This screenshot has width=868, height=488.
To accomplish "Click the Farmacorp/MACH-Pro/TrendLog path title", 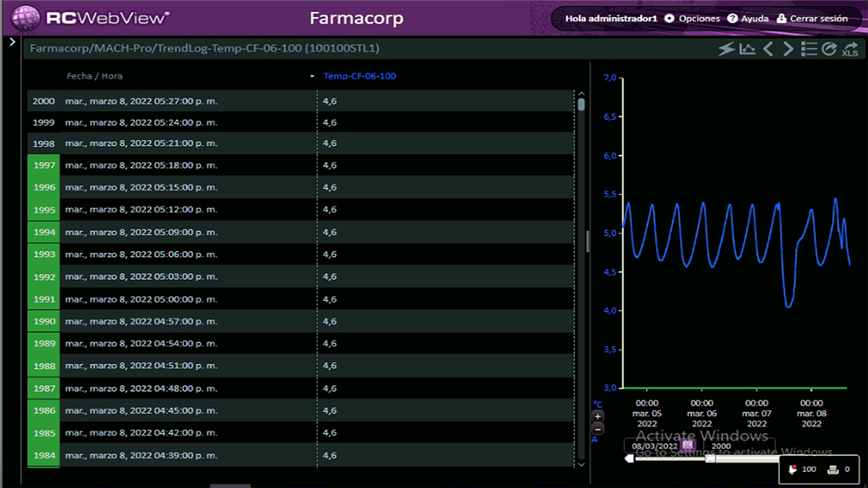I will (x=205, y=48).
